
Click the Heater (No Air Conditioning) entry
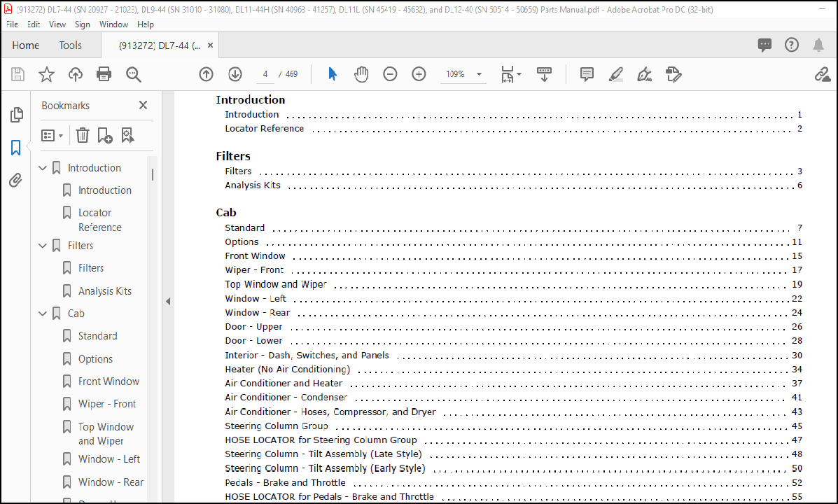288,370
